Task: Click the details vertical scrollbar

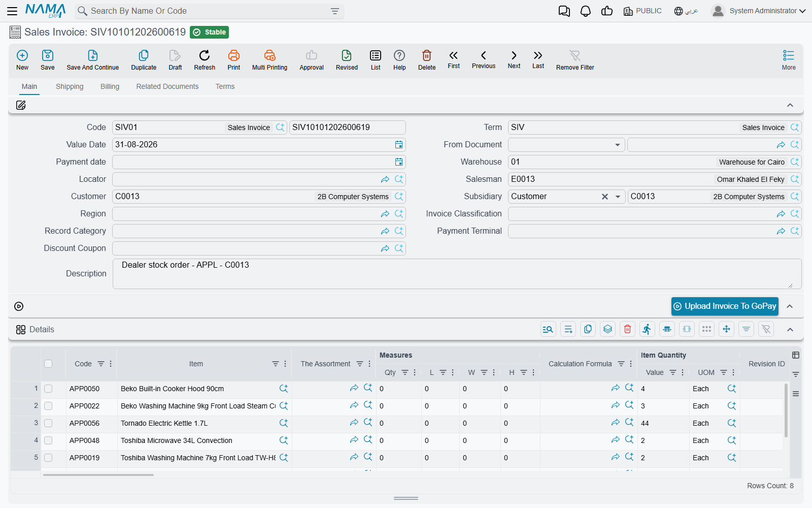Action: [x=786, y=410]
